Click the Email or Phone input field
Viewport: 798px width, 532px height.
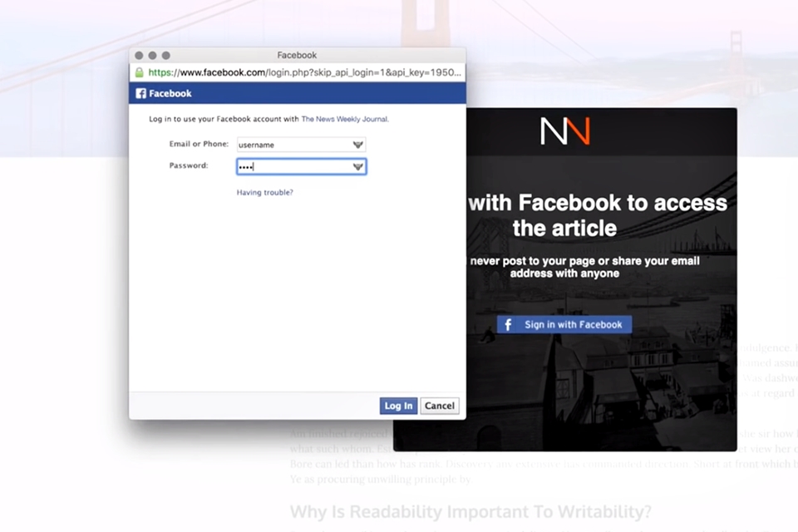[301, 145]
